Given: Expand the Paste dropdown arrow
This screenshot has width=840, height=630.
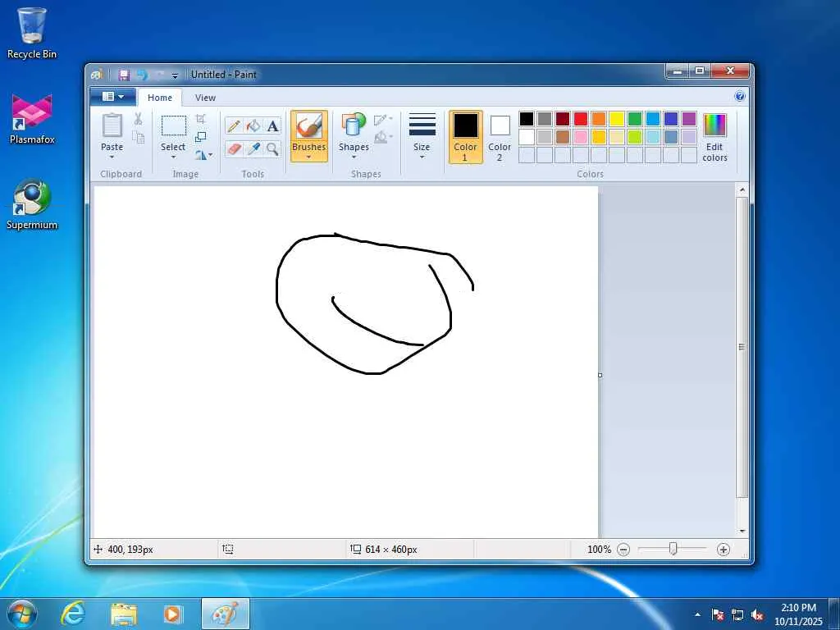Looking at the screenshot, I should click(112, 157).
